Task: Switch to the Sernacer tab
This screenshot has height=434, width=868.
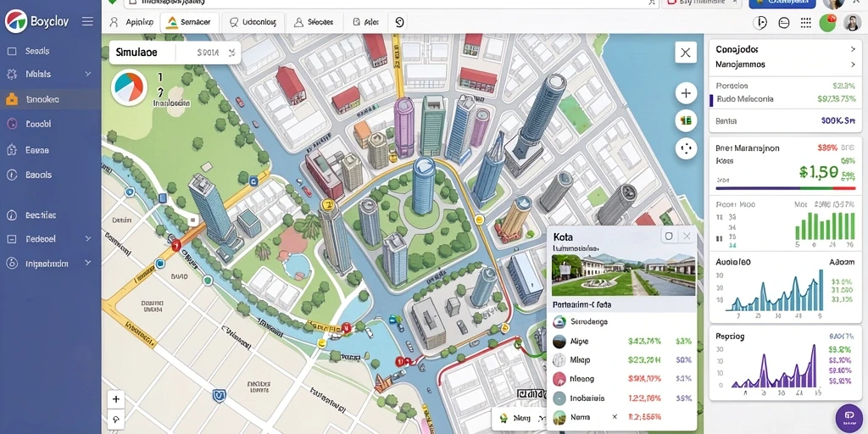Action: [189, 23]
